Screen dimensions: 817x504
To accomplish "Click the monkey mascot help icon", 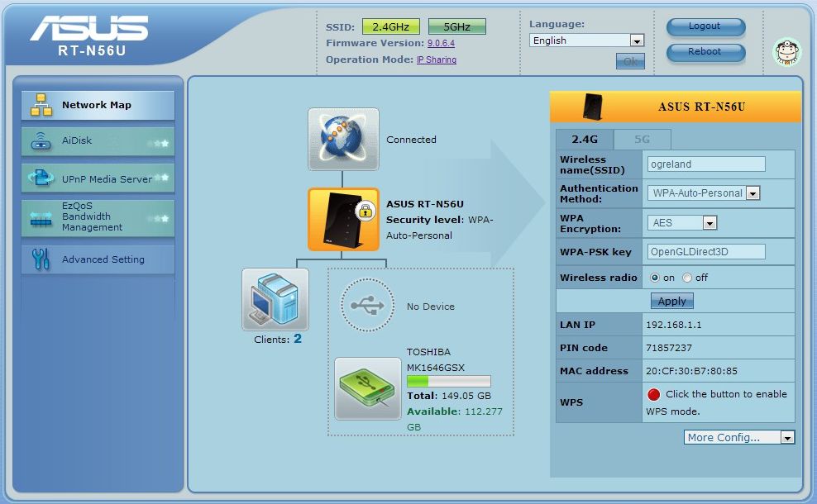I will pos(786,51).
